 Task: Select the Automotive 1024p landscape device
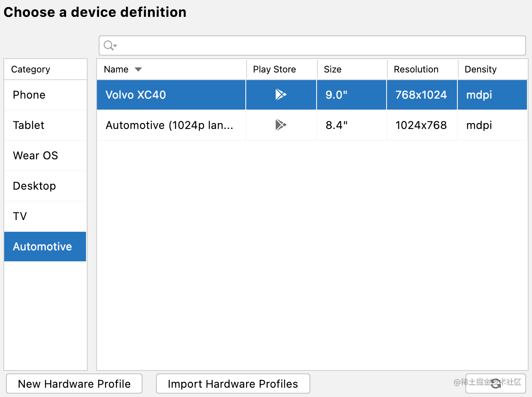170,125
